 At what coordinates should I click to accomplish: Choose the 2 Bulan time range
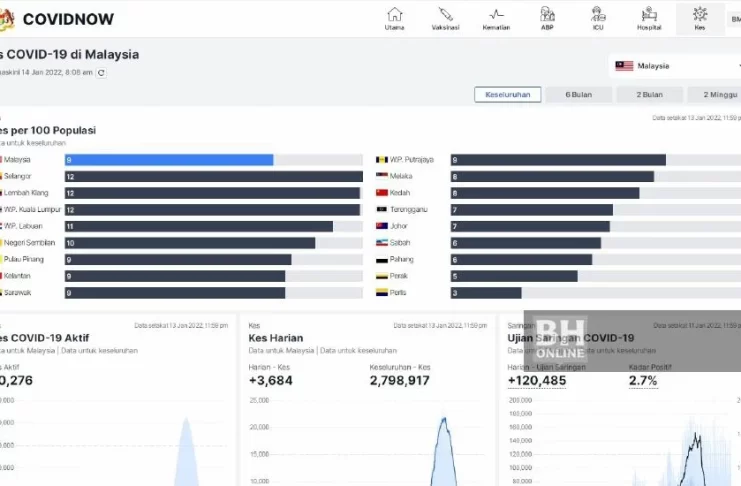(649, 95)
